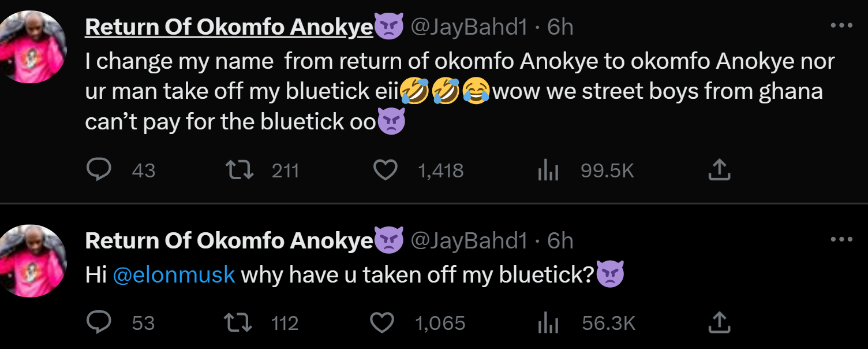This screenshot has width=868, height=349.
Task: Click the 1,418 likes count
Action: coord(440,169)
